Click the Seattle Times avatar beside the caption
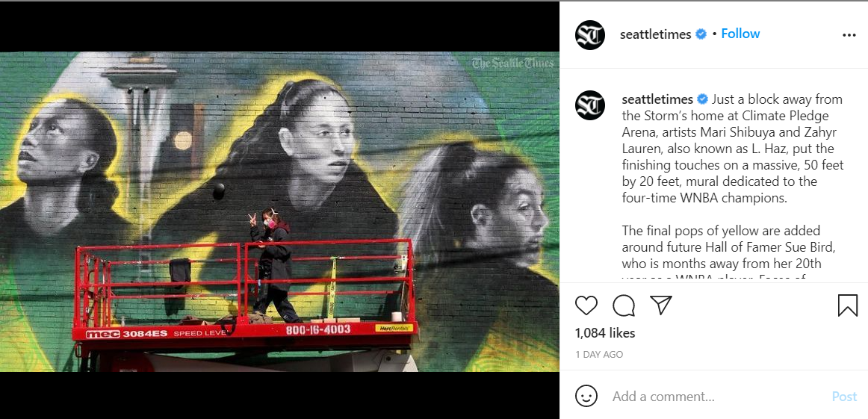This screenshot has height=419, width=868. [590, 105]
